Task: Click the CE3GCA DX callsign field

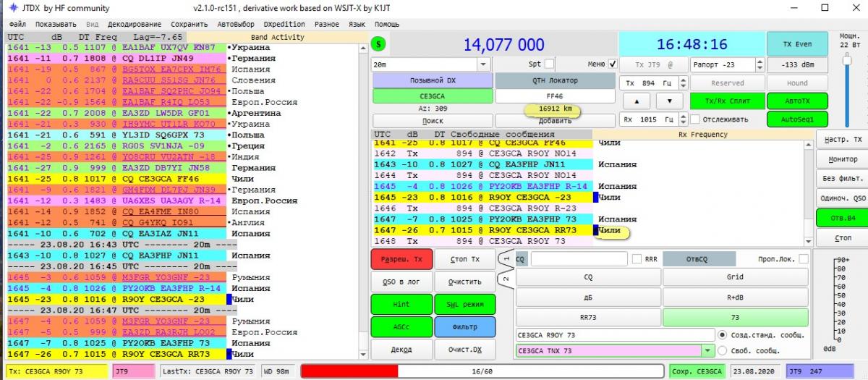Action: pos(432,96)
